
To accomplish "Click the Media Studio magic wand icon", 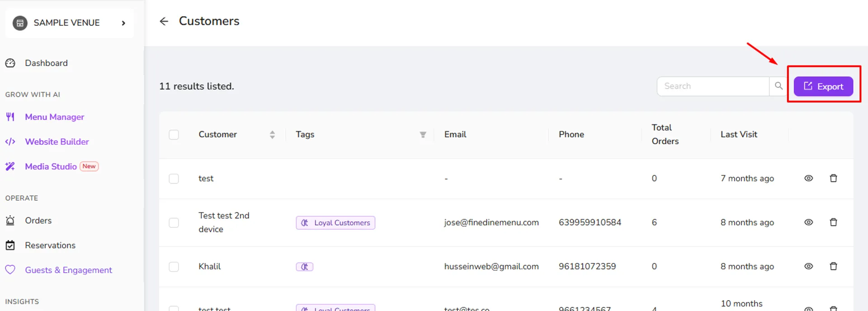I will (x=10, y=166).
